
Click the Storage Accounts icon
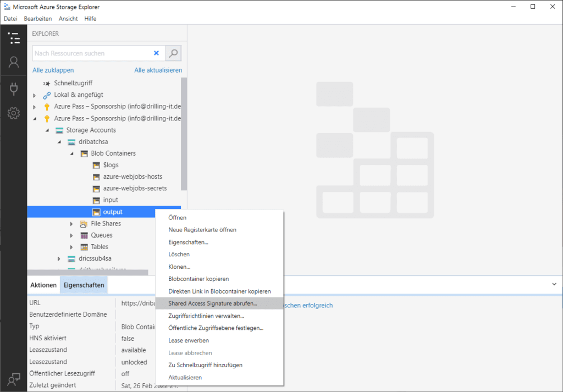(x=59, y=130)
